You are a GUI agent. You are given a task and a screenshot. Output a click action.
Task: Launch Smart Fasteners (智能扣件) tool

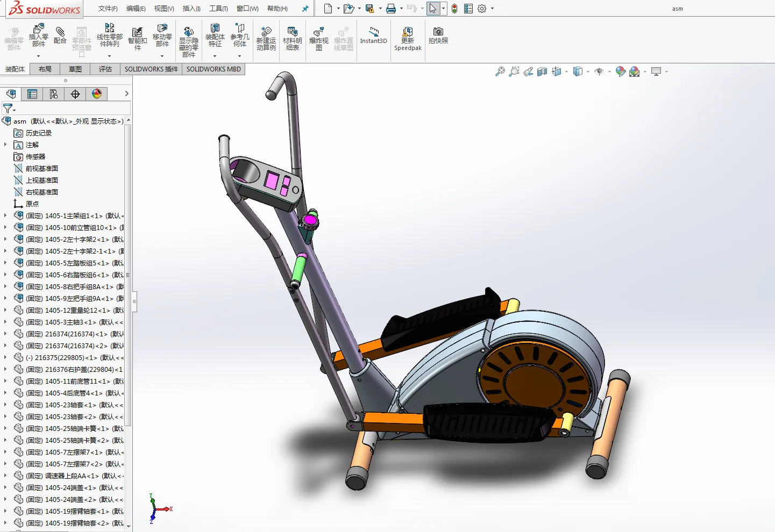pyautogui.click(x=138, y=39)
